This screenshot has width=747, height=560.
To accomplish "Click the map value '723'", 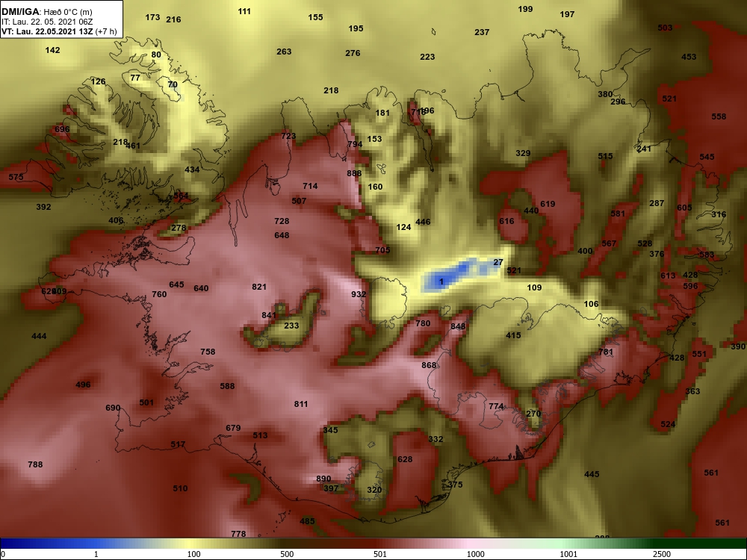I will point(288,136).
